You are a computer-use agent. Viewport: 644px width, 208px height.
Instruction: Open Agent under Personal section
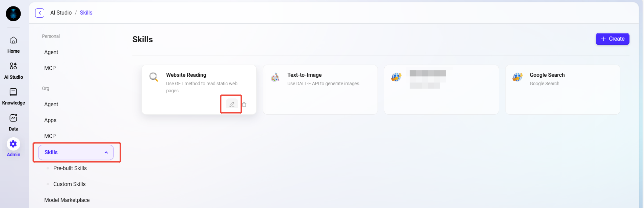click(51, 52)
